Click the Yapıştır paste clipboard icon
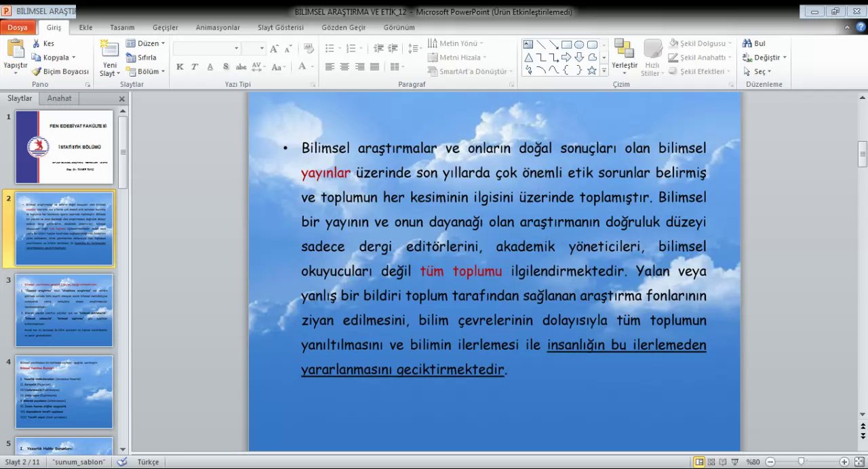This screenshot has height=469, width=868. (x=15, y=49)
